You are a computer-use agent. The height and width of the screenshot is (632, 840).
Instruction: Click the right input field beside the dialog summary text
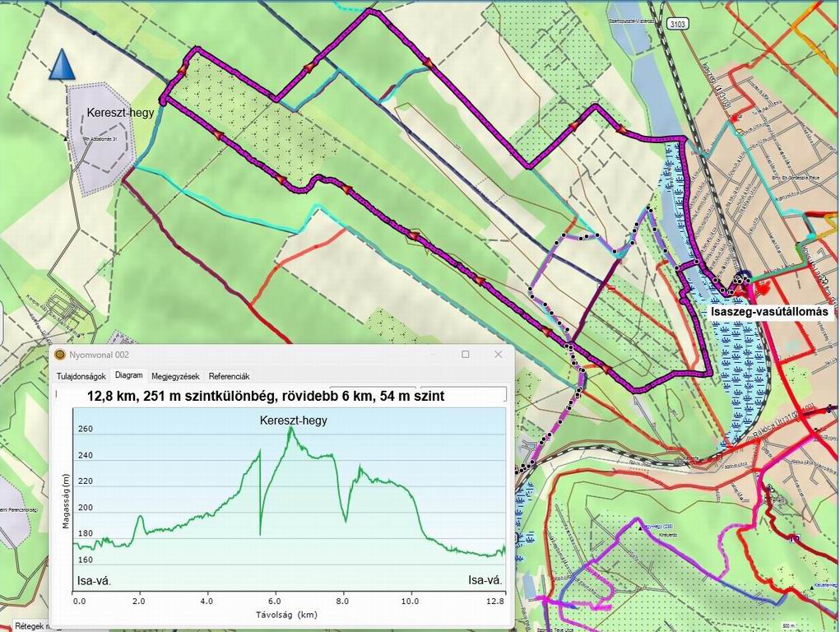463,393
